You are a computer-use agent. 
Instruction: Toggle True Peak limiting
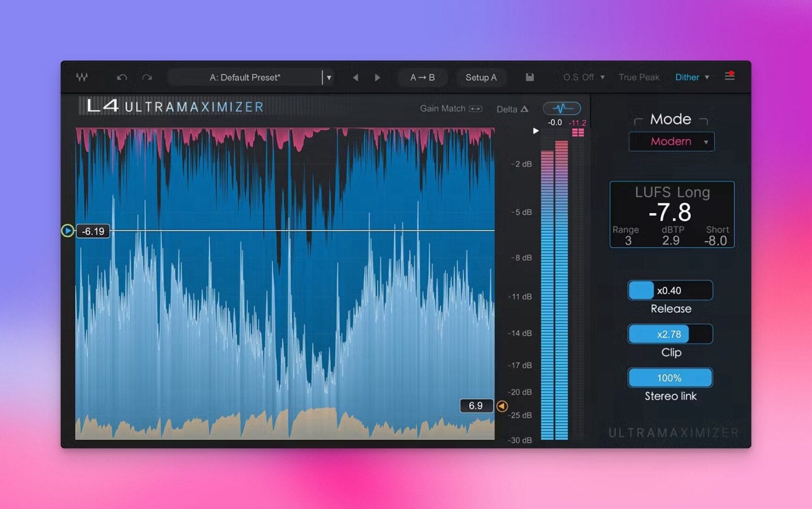coord(638,77)
